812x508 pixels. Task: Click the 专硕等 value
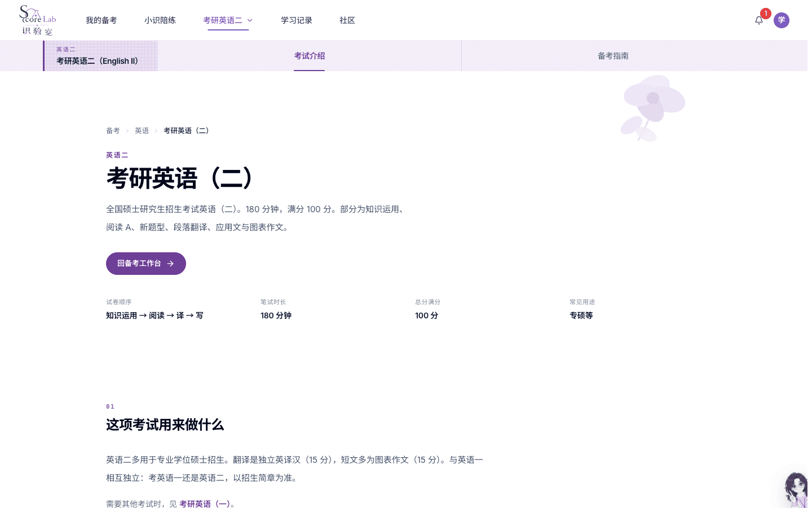[581, 316]
